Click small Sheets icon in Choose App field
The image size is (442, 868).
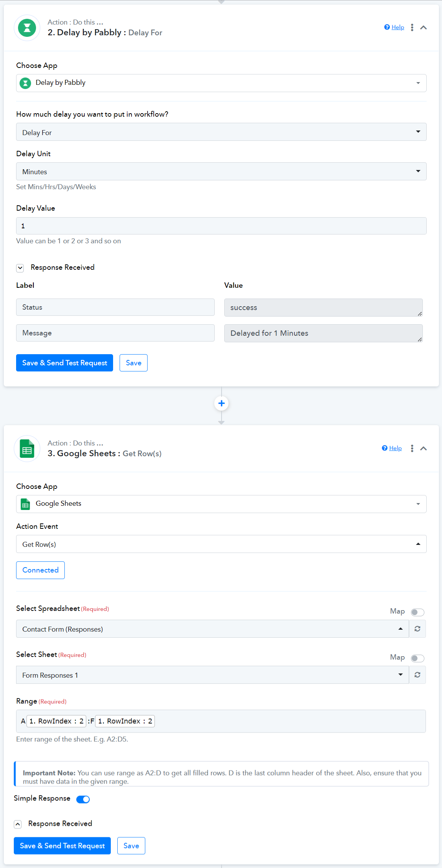pyautogui.click(x=25, y=504)
